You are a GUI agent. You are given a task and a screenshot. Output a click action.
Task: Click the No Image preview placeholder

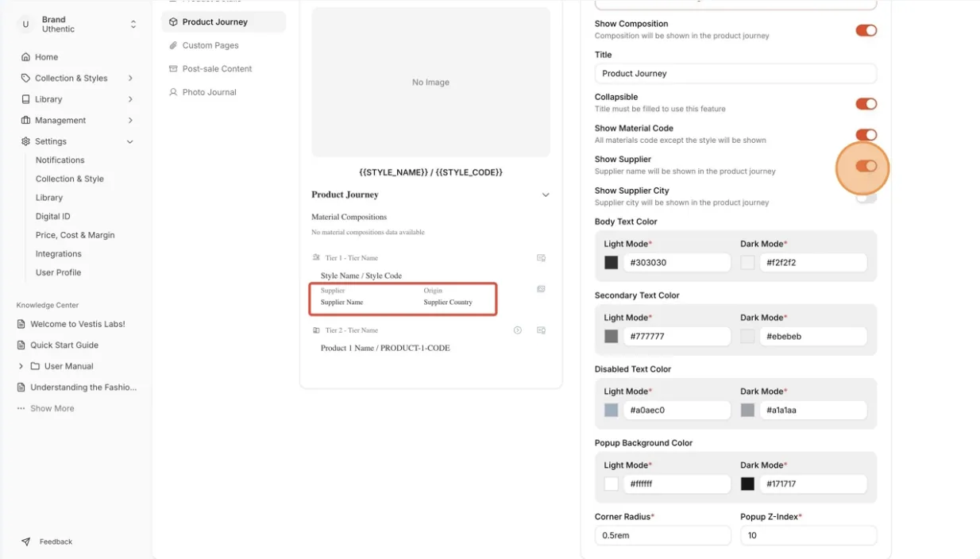coord(430,83)
